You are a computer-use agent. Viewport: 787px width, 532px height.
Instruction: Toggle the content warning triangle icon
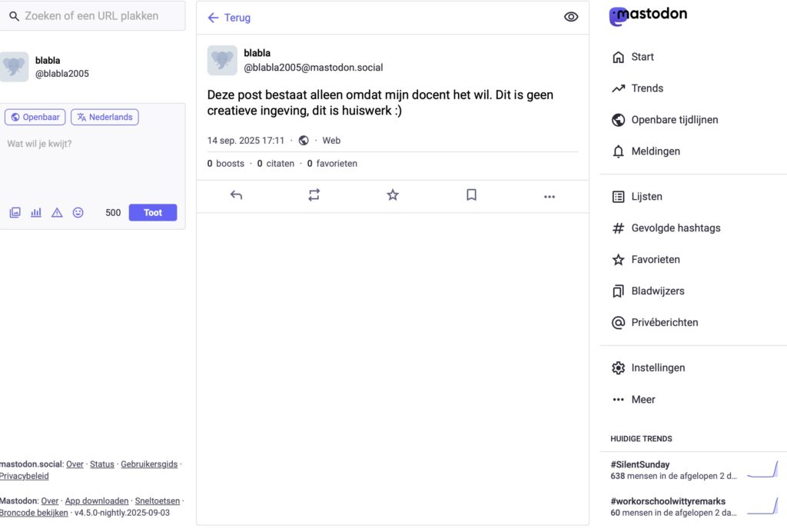pos(57,213)
